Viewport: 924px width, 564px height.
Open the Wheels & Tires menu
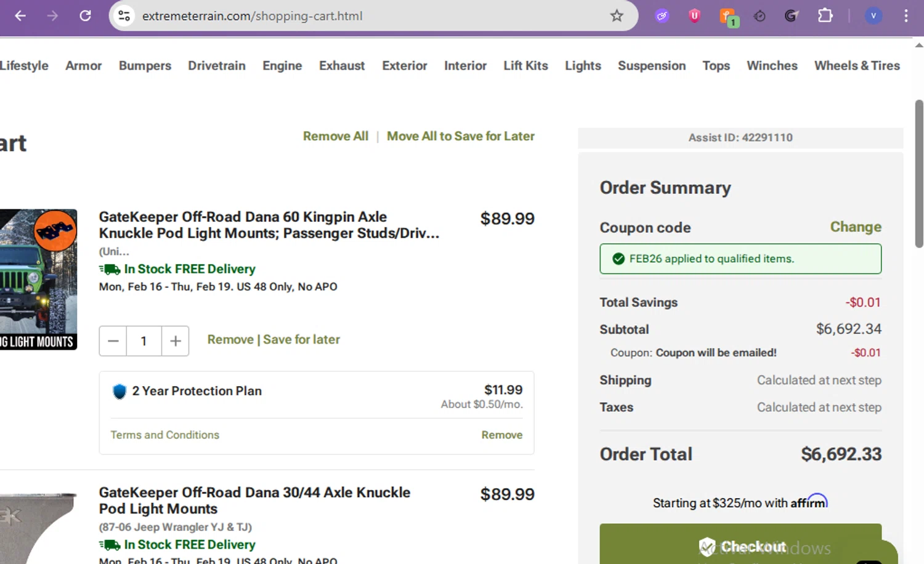(857, 65)
